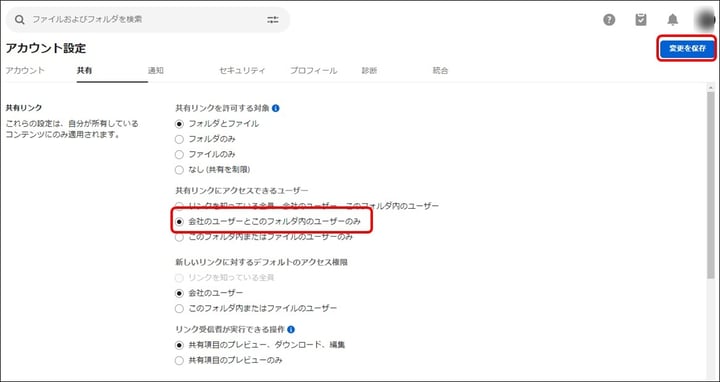720x382 pixels.
Task: Select 共有項目のプレビューのみ radio option
Action: click(179, 361)
